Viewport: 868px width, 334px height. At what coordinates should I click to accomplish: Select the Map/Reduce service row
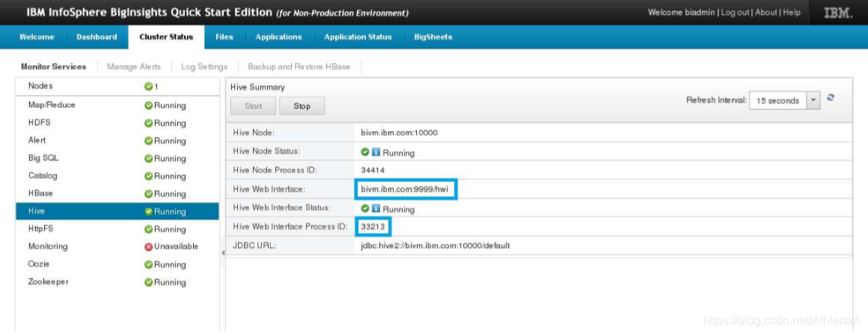117,106
